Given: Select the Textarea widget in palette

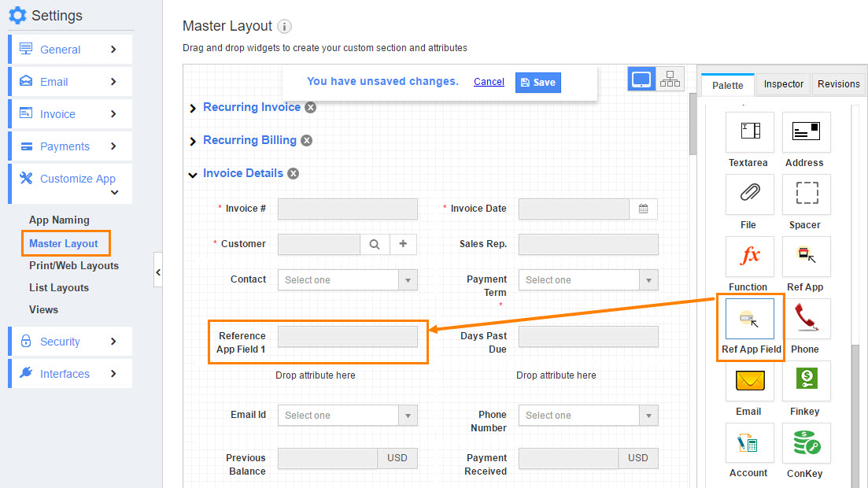Looking at the screenshot, I should (x=749, y=132).
